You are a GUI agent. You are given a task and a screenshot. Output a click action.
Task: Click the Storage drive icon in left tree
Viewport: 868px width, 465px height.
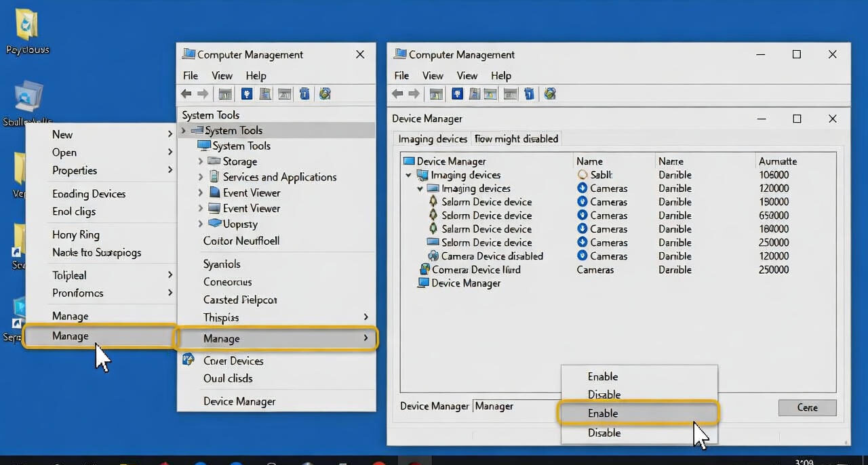click(214, 161)
